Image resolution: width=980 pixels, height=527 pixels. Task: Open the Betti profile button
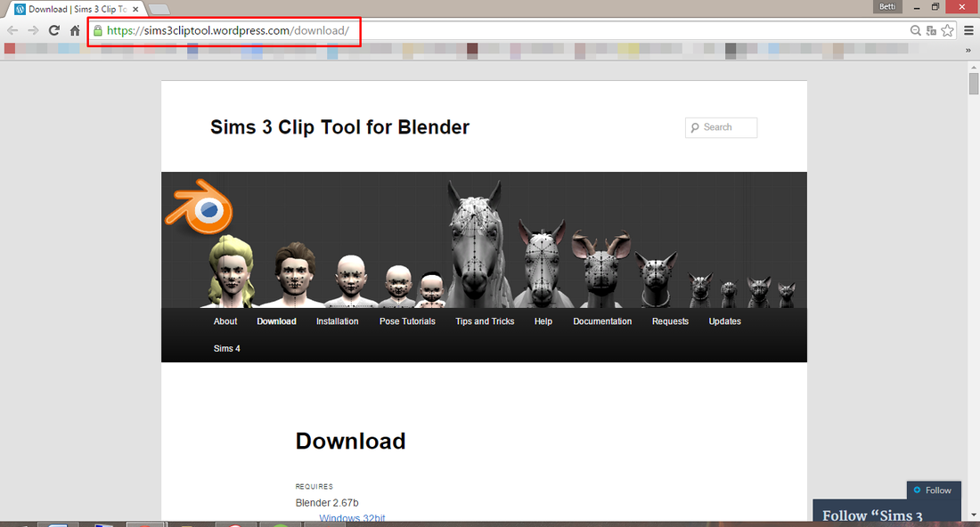[x=887, y=7]
